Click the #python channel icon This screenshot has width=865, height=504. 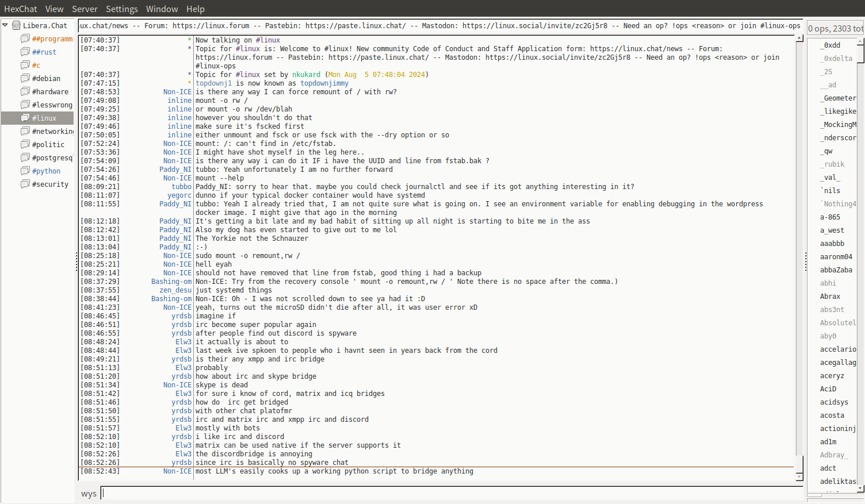coord(25,171)
